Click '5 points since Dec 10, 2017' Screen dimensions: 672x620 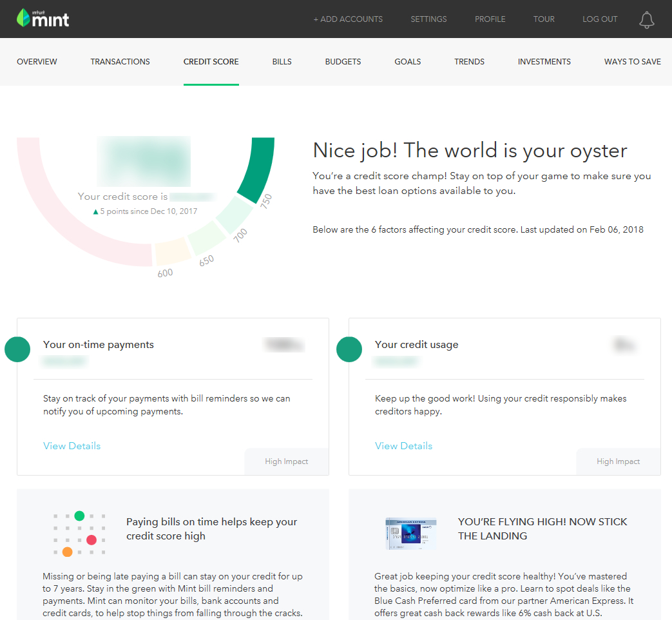click(149, 211)
